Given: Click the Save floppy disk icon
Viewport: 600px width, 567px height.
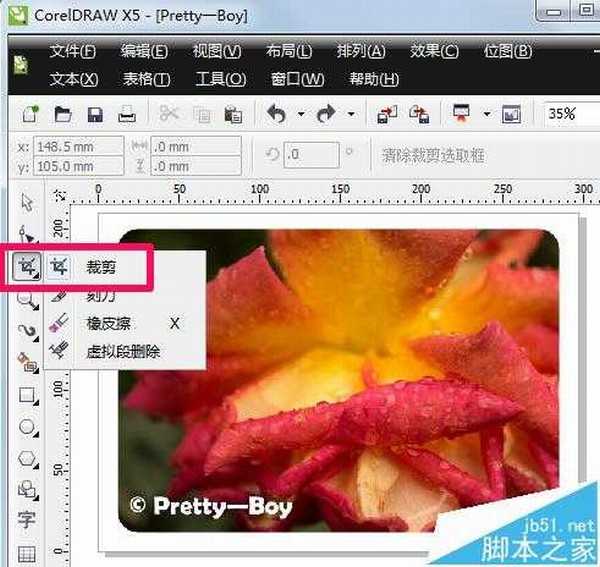Looking at the screenshot, I should point(96,115).
